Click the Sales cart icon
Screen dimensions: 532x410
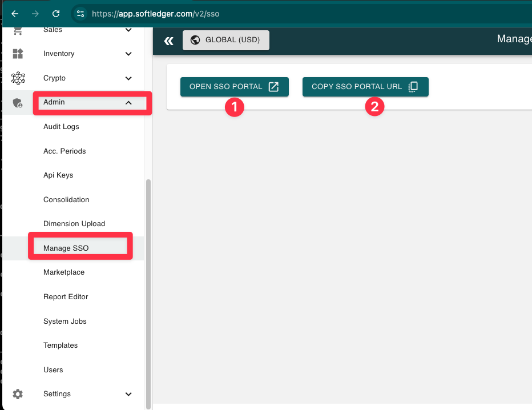[18, 30]
